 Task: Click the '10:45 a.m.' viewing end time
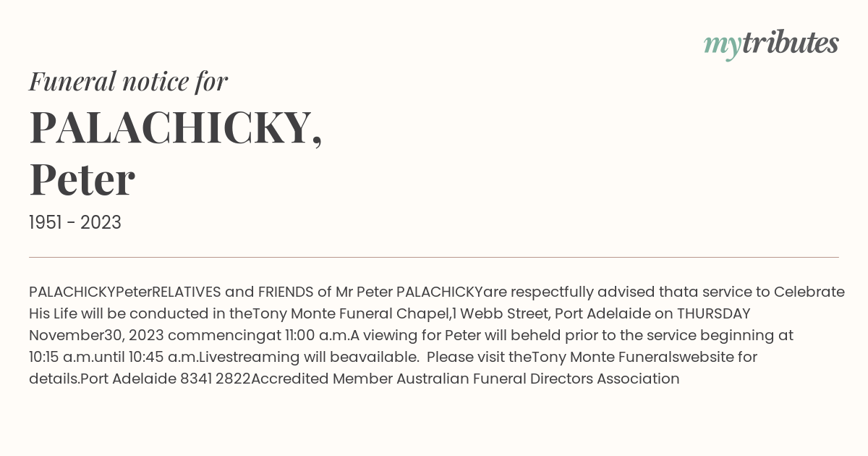[162, 357]
